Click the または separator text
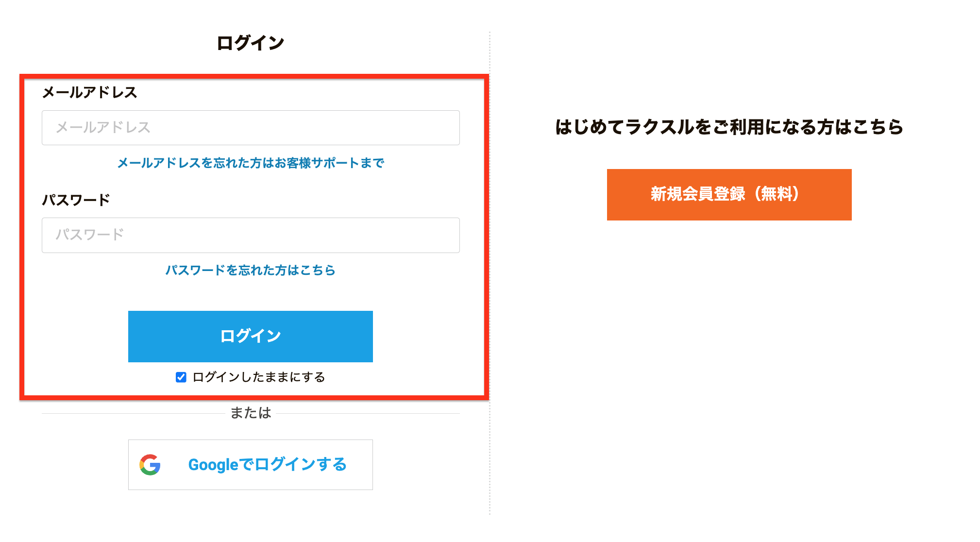 click(251, 413)
